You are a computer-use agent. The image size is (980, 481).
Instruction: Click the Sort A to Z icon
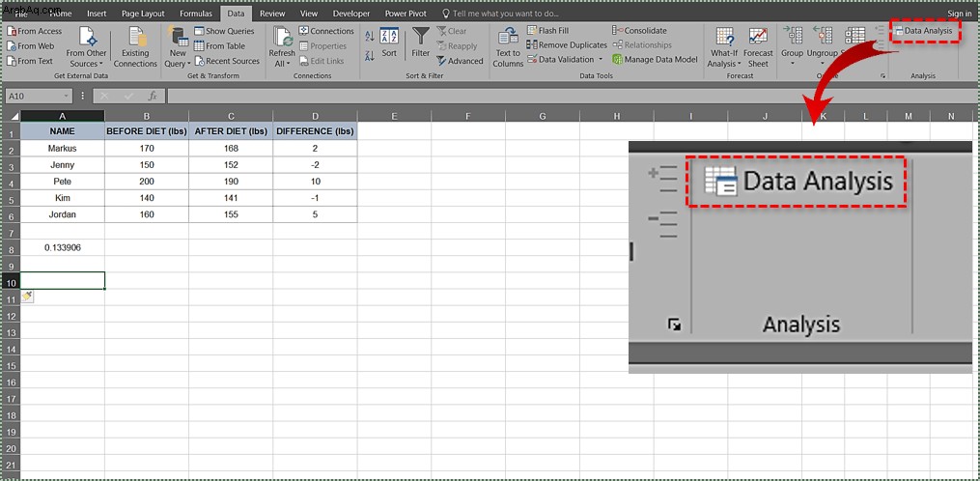[370, 38]
